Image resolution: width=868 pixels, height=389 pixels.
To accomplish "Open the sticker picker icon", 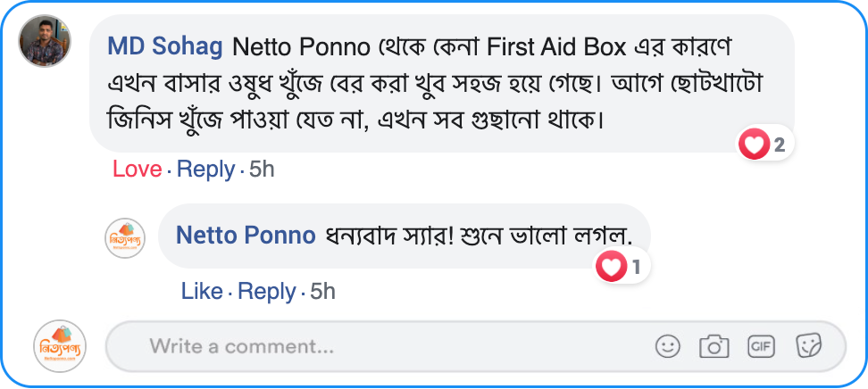I will click(808, 346).
